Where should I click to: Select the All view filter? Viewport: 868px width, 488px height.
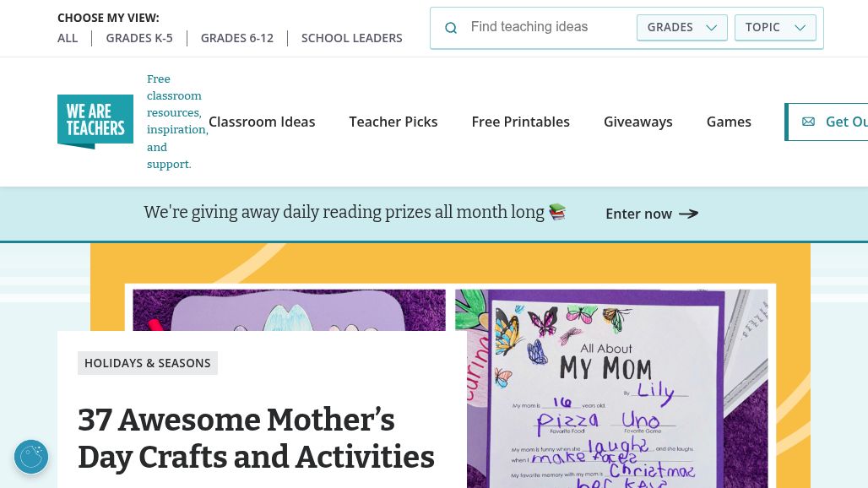point(68,38)
